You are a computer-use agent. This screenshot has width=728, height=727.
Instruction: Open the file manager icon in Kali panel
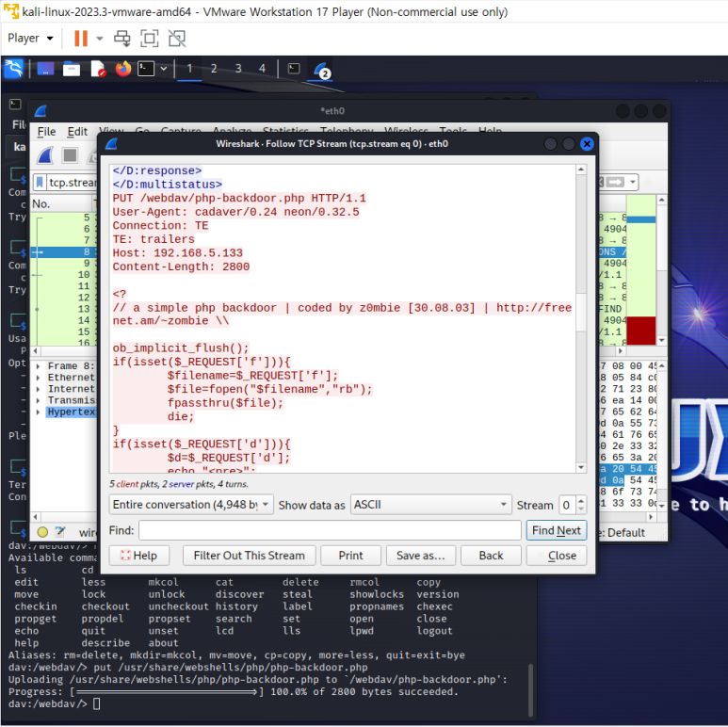pyautogui.click(x=72, y=69)
